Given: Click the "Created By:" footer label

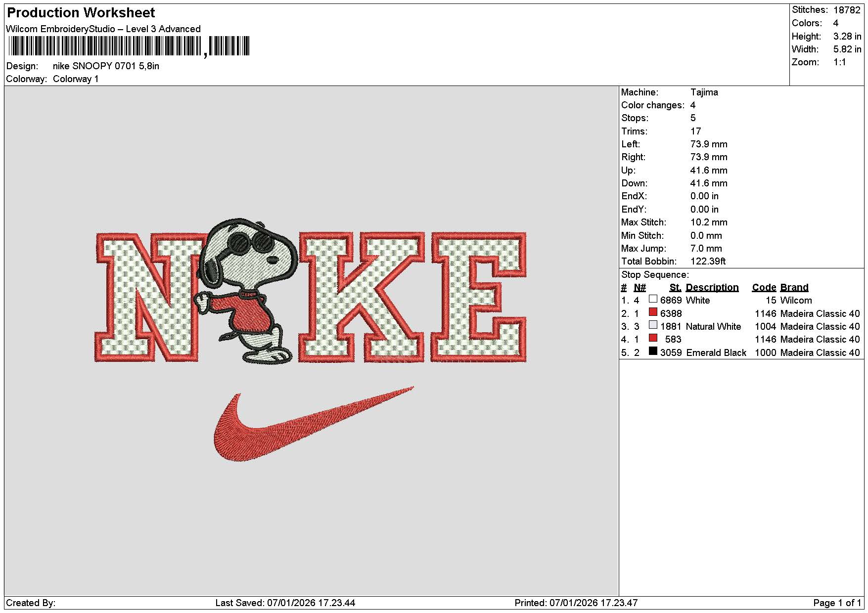Looking at the screenshot, I should click(x=31, y=603).
